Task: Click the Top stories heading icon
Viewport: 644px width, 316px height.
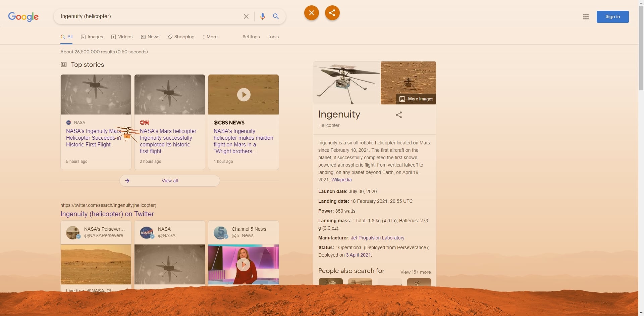Action: (64, 64)
